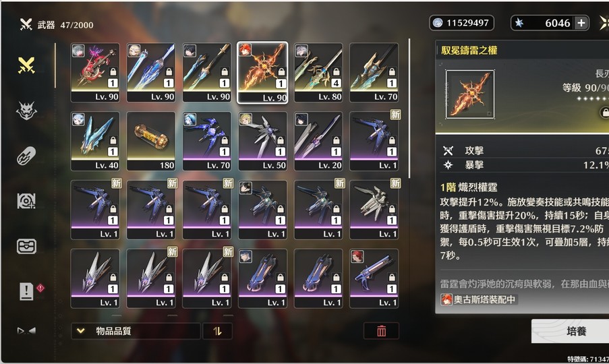The width and height of the screenshot is (609, 364).
Task: Click the weapon list vertical scrollbar
Action: (409, 109)
